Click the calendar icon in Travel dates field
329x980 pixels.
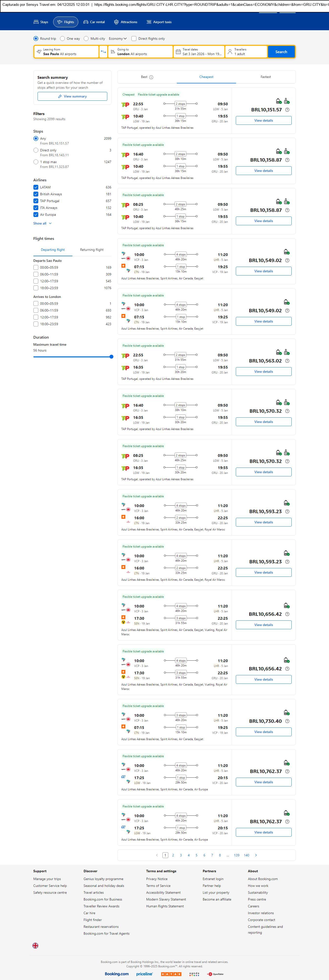pyautogui.click(x=178, y=52)
